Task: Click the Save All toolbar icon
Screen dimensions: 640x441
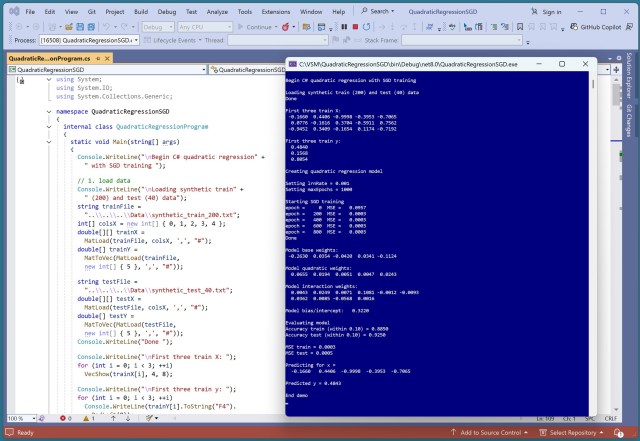Action: [91, 27]
